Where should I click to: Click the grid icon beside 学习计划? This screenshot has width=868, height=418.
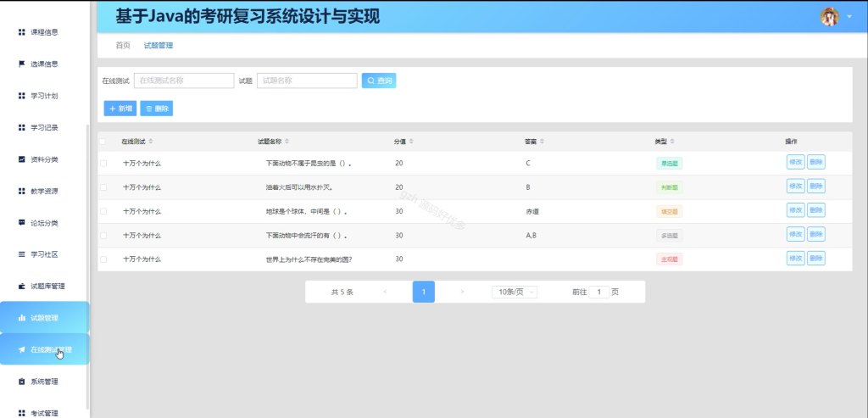pos(21,96)
